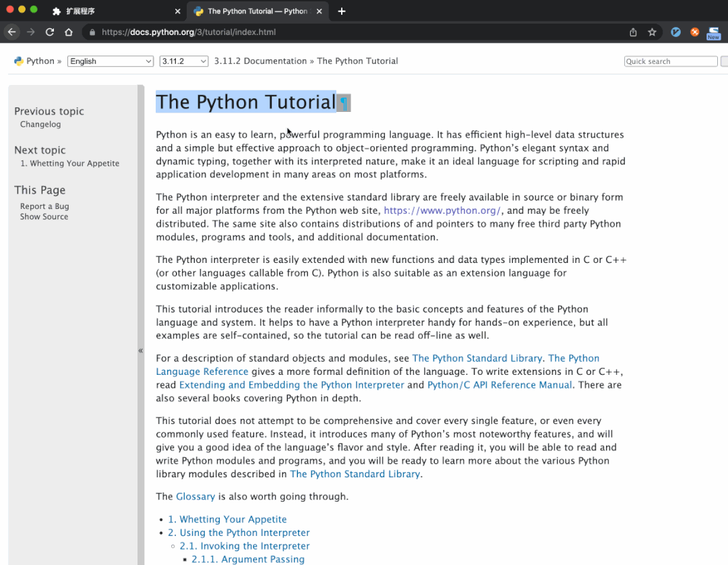Open the English language dropdown
The width and height of the screenshot is (728, 565).
111,61
